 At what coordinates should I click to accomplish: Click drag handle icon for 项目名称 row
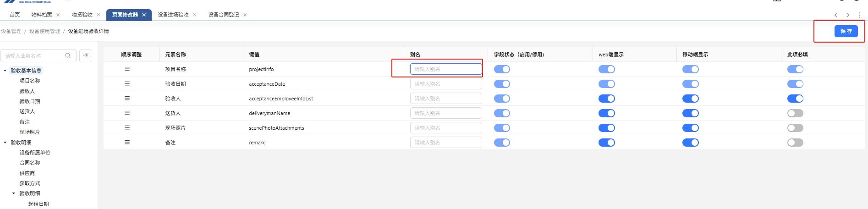(x=127, y=69)
